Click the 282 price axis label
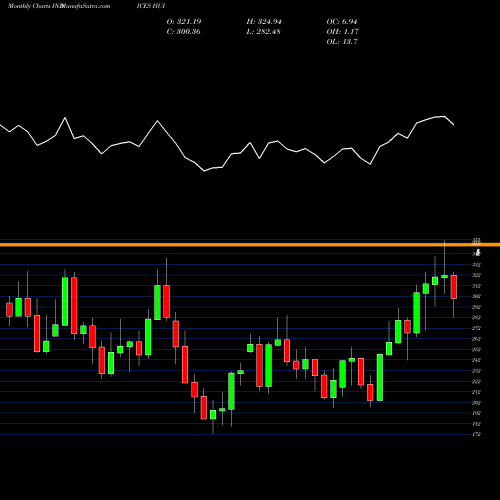Image resolution: width=500 pixels, height=500 pixels. pos(476,318)
